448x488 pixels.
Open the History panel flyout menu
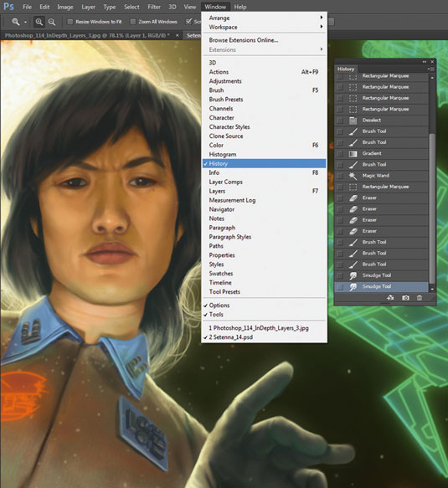(x=431, y=69)
